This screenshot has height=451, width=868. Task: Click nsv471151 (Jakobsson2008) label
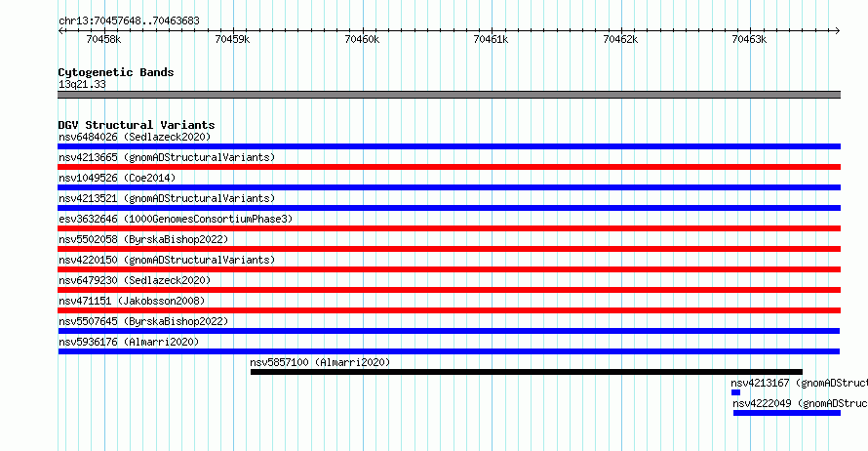pyautogui.click(x=132, y=301)
